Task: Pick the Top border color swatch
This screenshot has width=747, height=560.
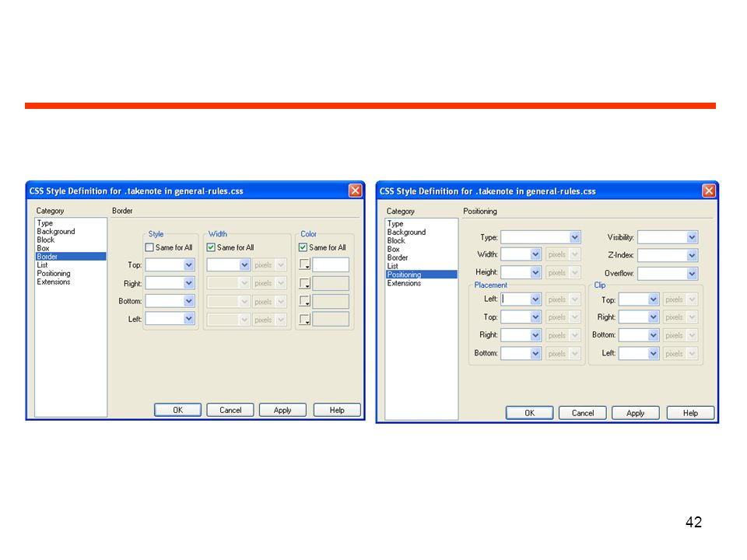Action: coord(305,264)
